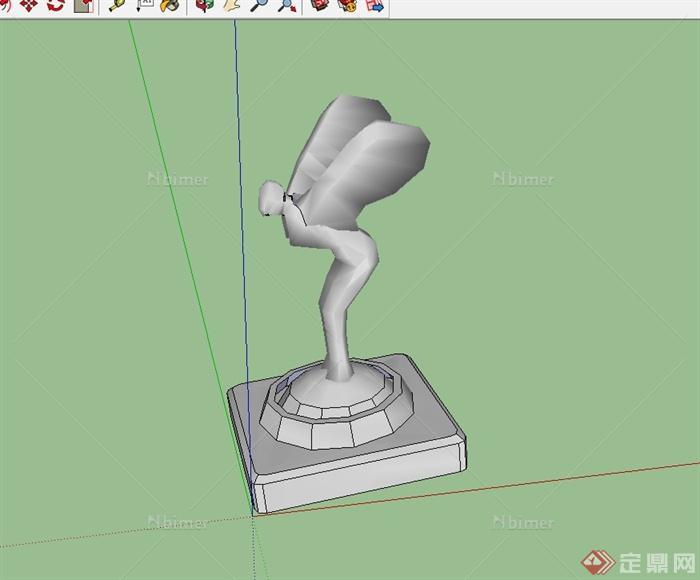Select the Push/Pull tool
The height and width of the screenshot is (580, 700).
click(x=83, y=5)
